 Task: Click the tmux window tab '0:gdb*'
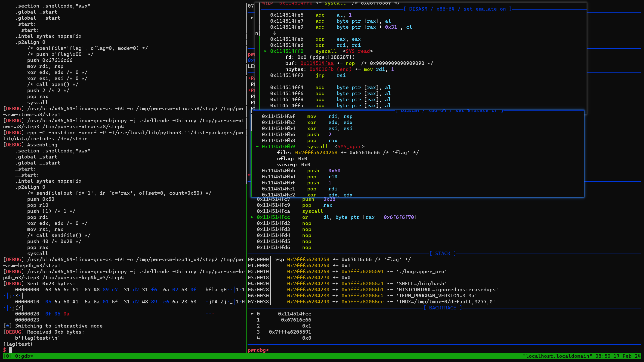click(x=24, y=356)
